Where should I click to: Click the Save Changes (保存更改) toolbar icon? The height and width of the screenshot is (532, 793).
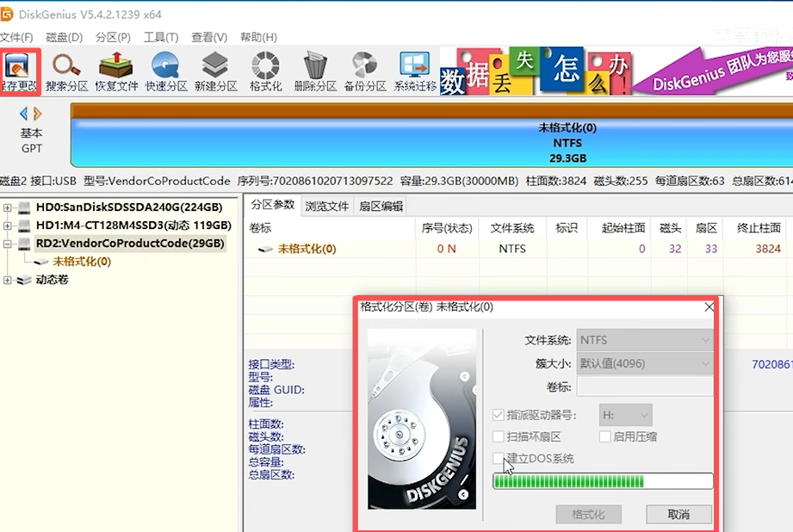pyautogui.click(x=18, y=71)
